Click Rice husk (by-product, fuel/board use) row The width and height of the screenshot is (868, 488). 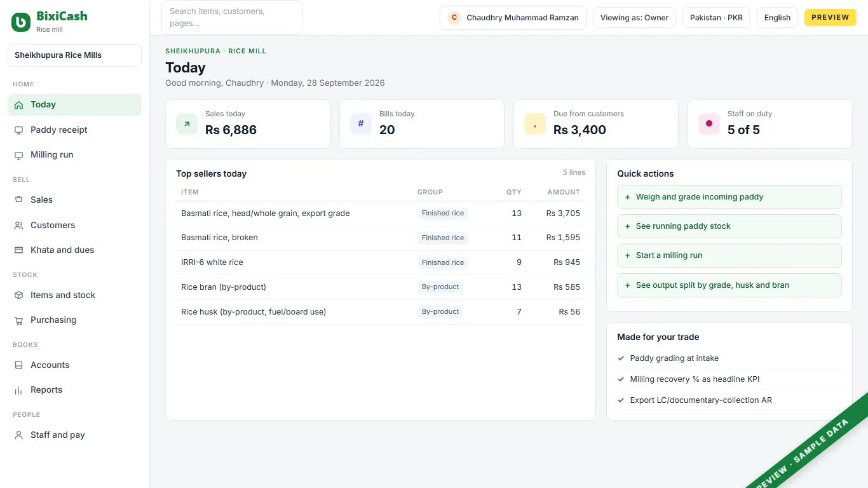pyautogui.click(x=381, y=312)
